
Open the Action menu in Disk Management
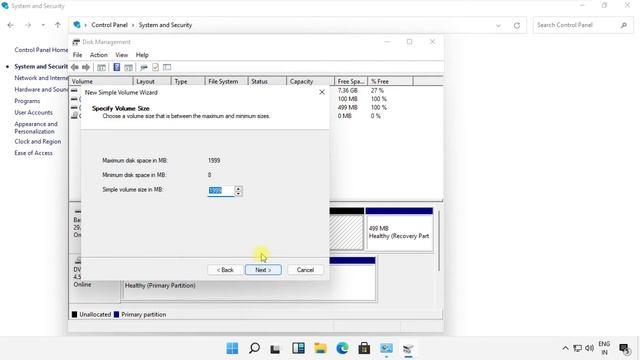(x=99, y=55)
